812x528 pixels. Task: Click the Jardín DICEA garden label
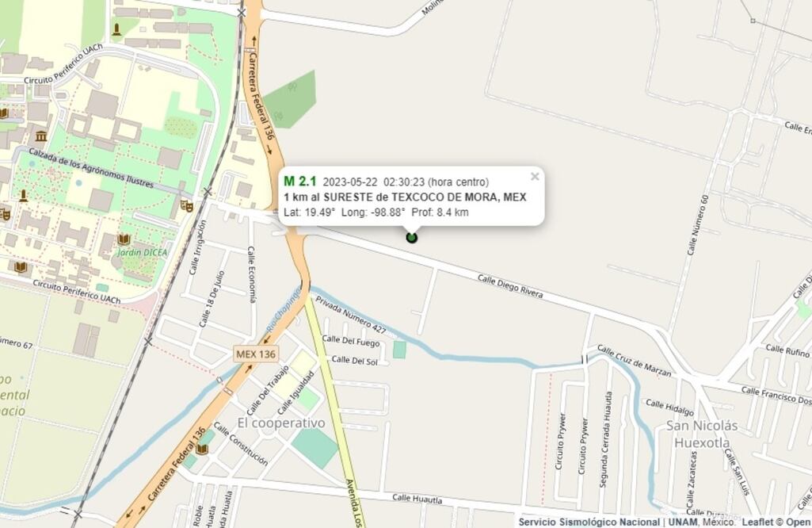[143, 252]
